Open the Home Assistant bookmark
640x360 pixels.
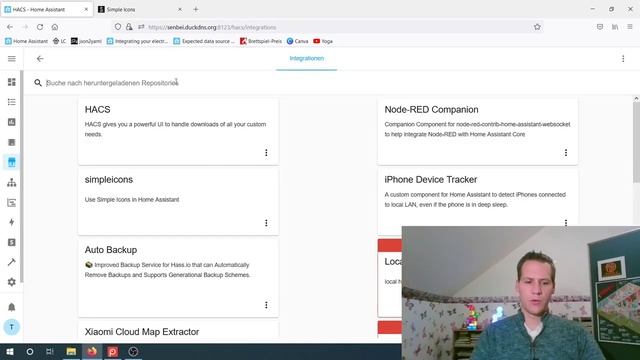coord(26,41)
